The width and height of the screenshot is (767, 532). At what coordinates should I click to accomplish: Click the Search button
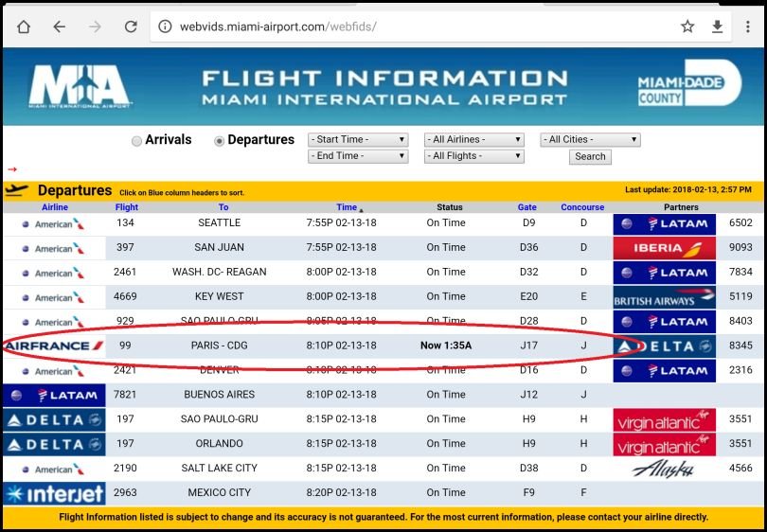tap(590, 156)
